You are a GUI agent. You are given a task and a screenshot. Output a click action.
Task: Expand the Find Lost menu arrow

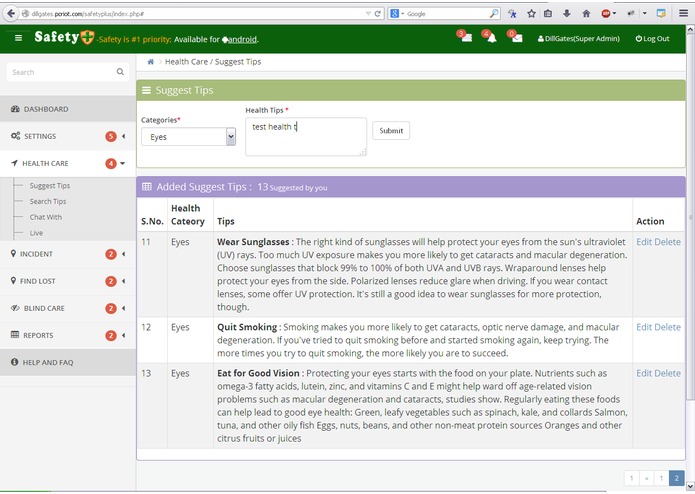tap(124, 281)
